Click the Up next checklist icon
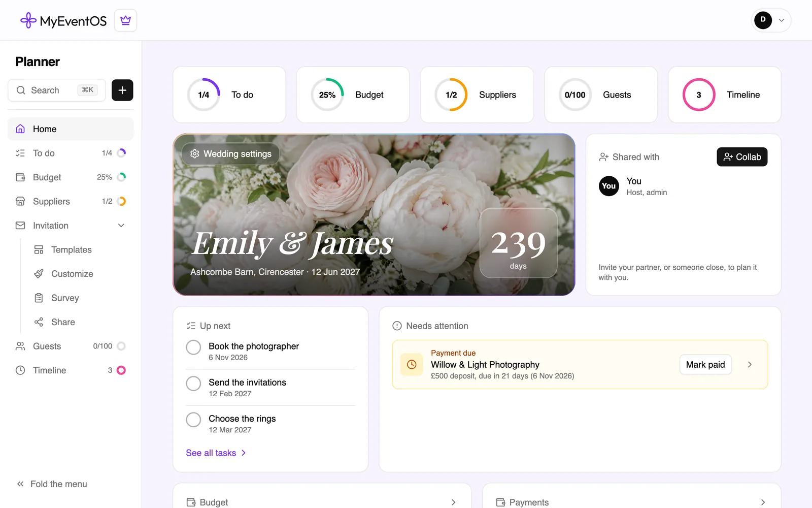 (x=191, y=326)
